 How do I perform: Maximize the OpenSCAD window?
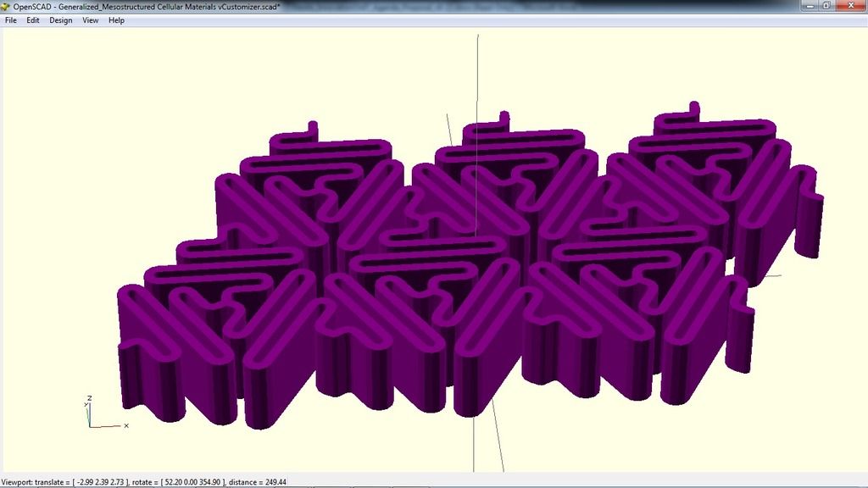(x=826, y=6)
